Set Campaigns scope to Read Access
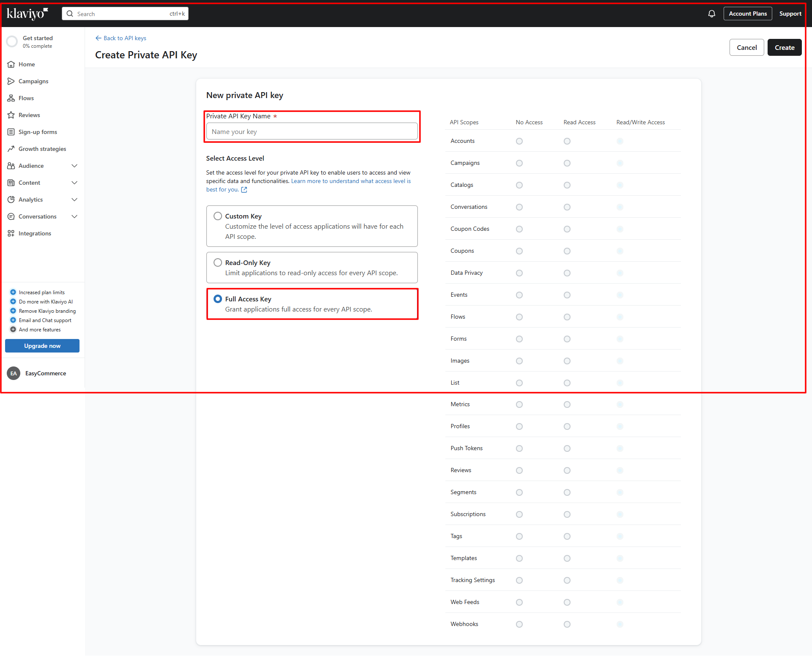Image resolution: width=812 pixels, height=656 pixels. click(567, 163)
